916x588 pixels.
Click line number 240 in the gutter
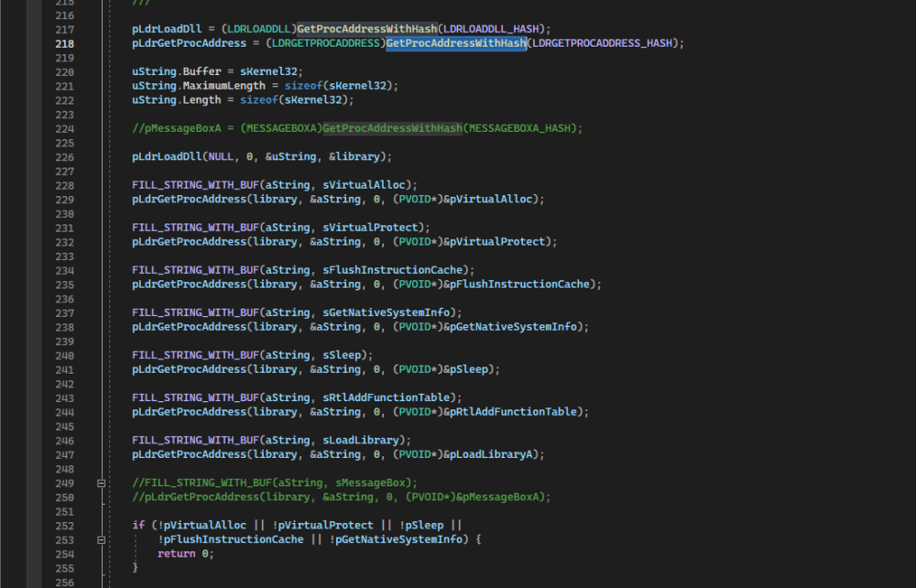pos(65,355)
